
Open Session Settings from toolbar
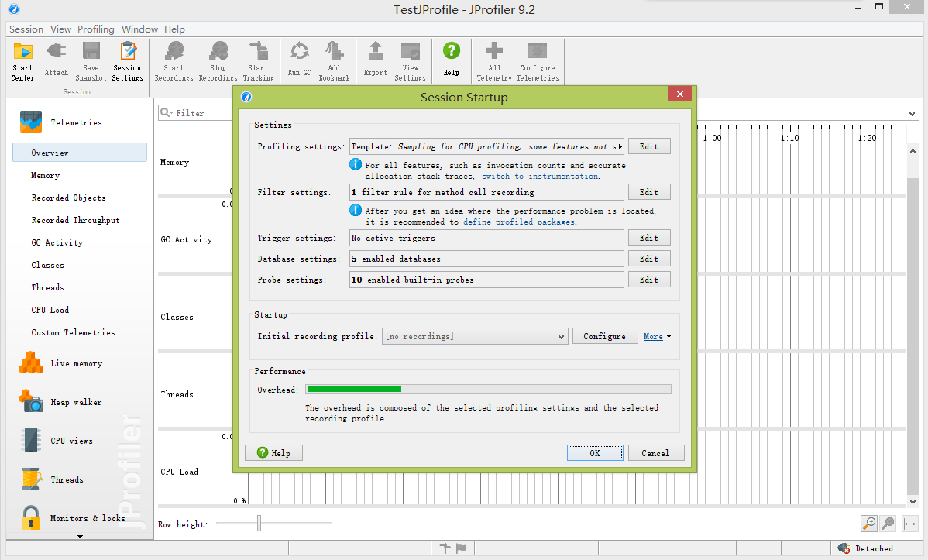127,61
